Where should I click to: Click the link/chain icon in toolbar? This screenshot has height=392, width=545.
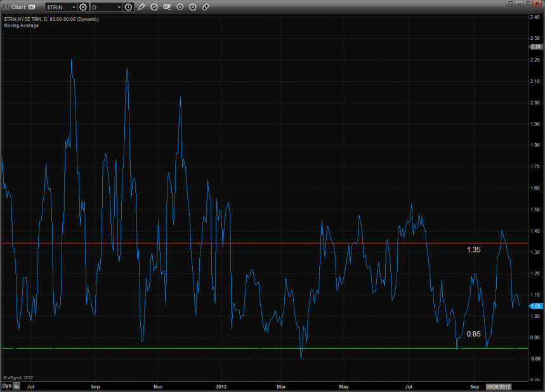coord(205,7)
